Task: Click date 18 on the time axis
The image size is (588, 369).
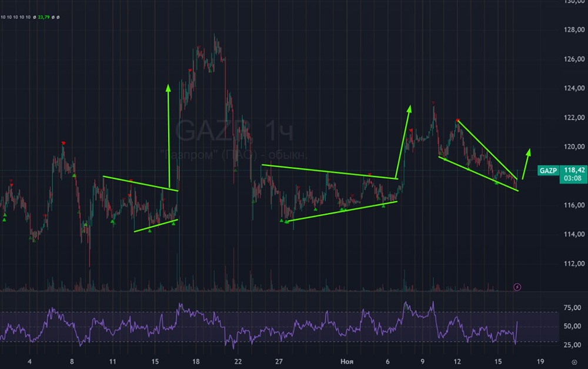Action: coord(196,361)
